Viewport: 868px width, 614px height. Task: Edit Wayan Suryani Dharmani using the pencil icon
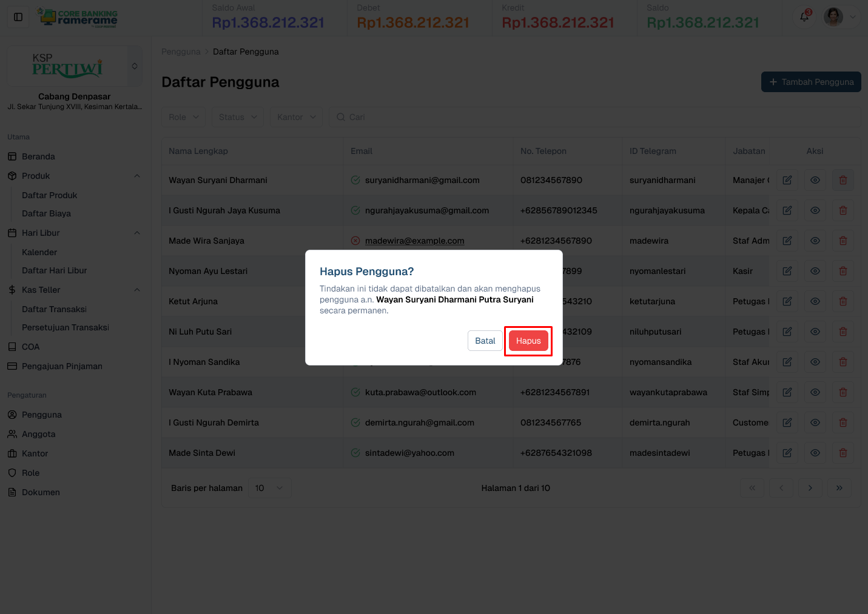point(787,180)
